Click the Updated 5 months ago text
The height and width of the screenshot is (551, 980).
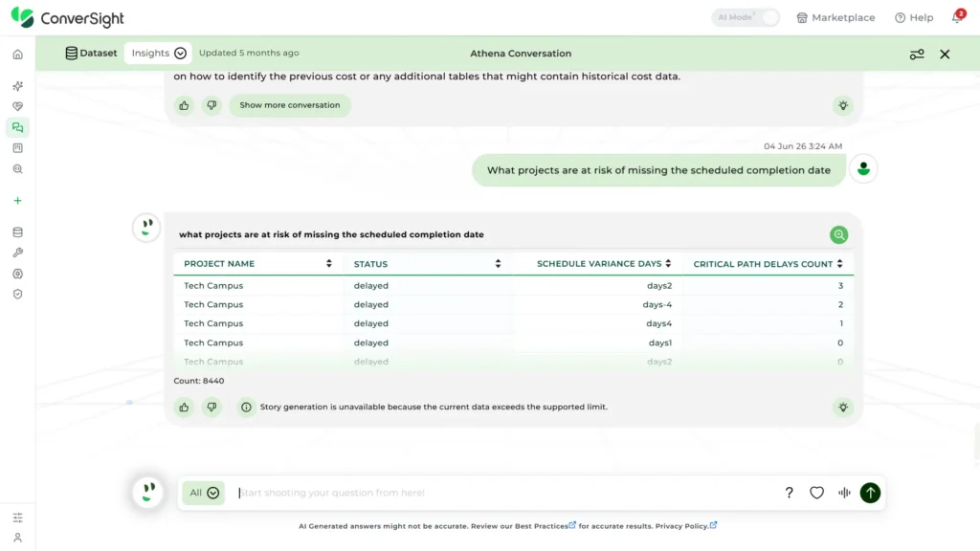point(249,54)
